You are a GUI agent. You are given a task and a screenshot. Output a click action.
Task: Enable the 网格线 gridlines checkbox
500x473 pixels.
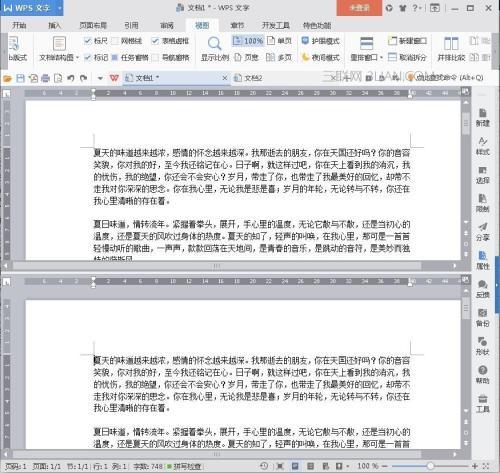[x=115, y=41]
